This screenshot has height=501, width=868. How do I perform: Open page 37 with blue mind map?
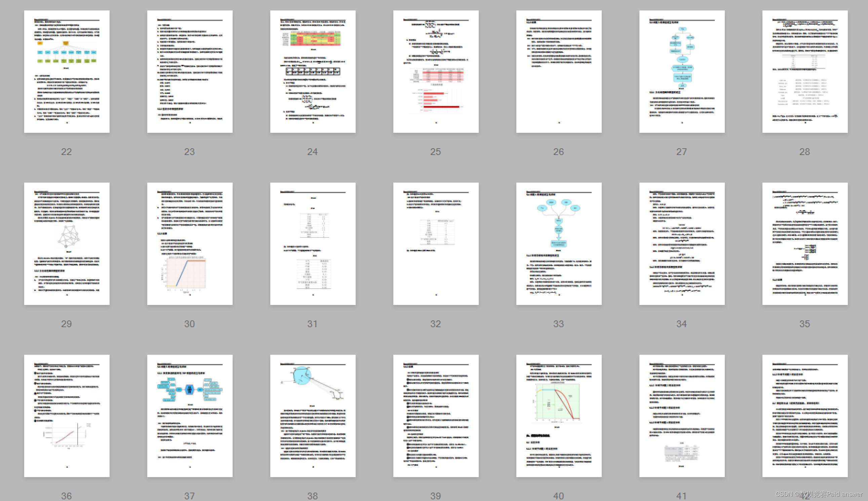(x=190, y=416)
